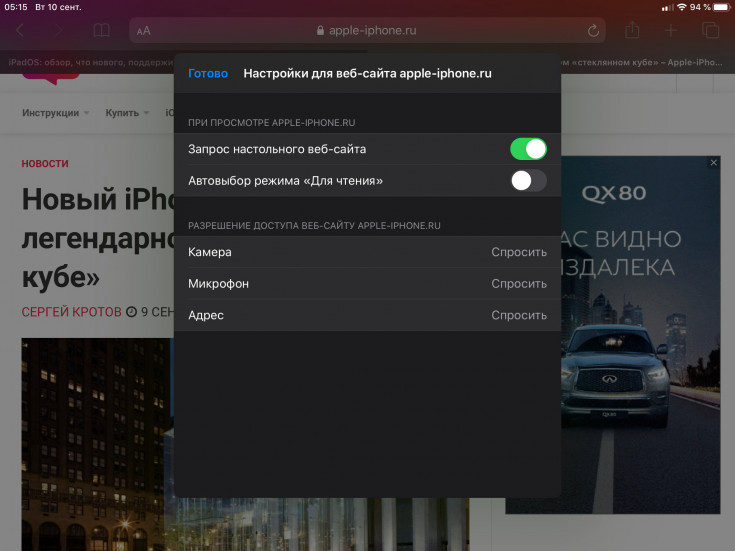The height and width of the screenshot is (551, 735).
Task: Open the Новый iPhone article headline
Action: (98, 237)
